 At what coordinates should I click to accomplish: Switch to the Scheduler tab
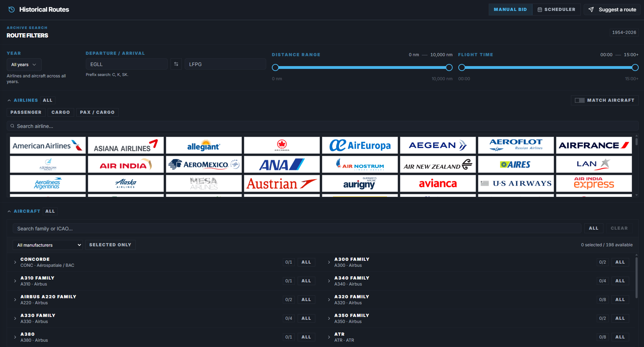point(556,10)
